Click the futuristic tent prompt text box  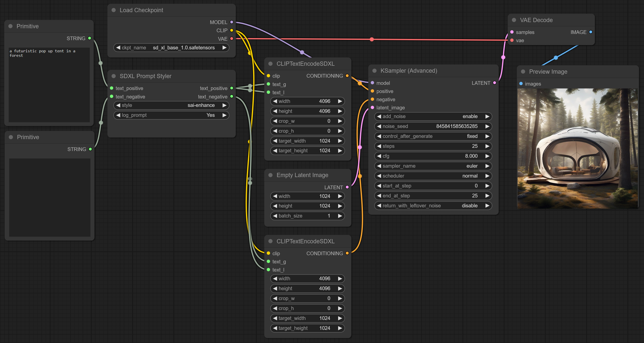pyautogui.click(x=49, y=85)
